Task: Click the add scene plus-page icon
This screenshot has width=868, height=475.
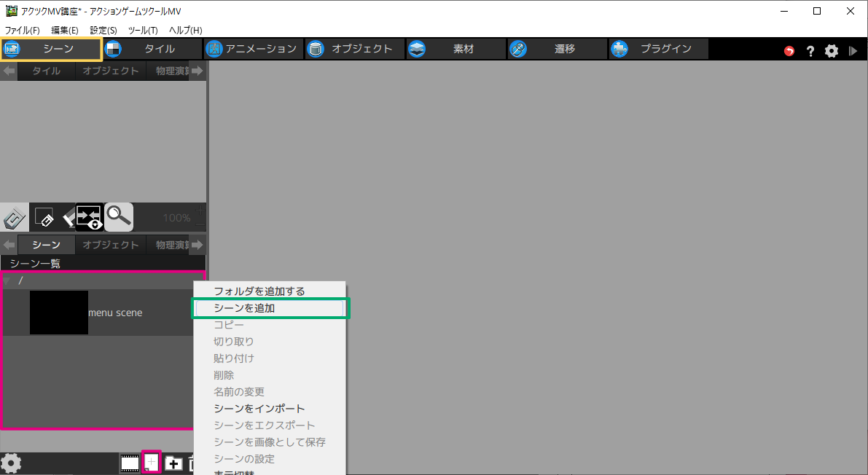Action: (152, 462)
